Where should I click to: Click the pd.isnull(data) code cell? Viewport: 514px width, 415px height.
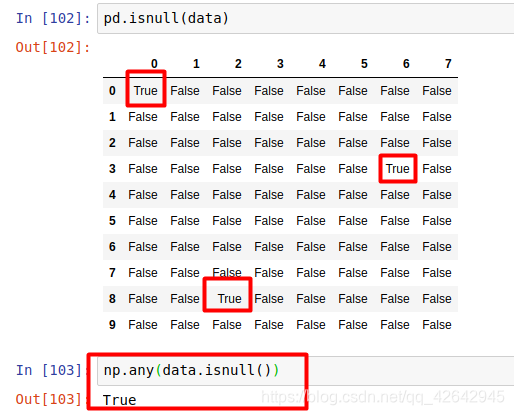(x=306, y=18)
